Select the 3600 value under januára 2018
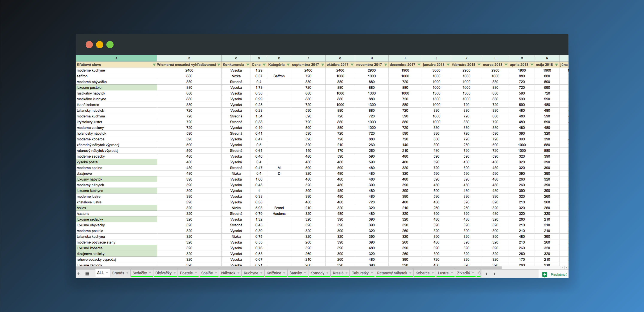The image size is (644, 312). [436, 70]
